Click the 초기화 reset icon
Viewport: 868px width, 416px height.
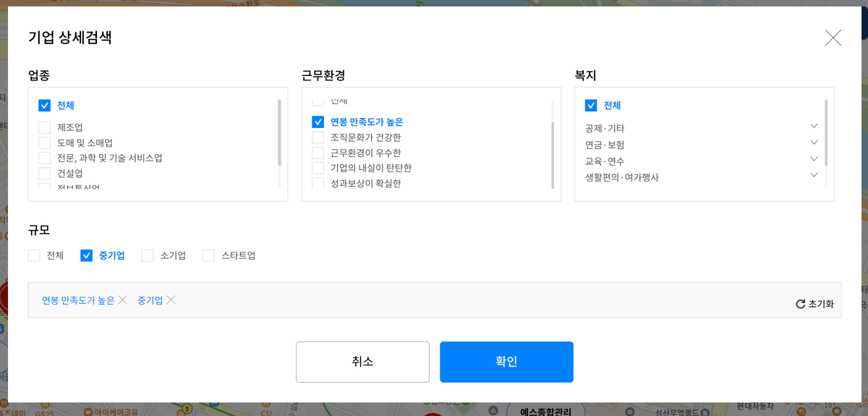(801, 304)
